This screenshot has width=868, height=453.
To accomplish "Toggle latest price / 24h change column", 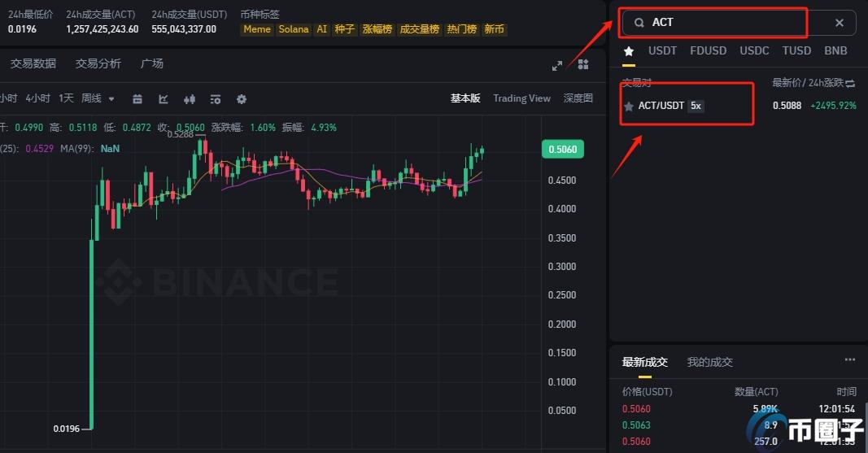I will [x=851, y=83].
